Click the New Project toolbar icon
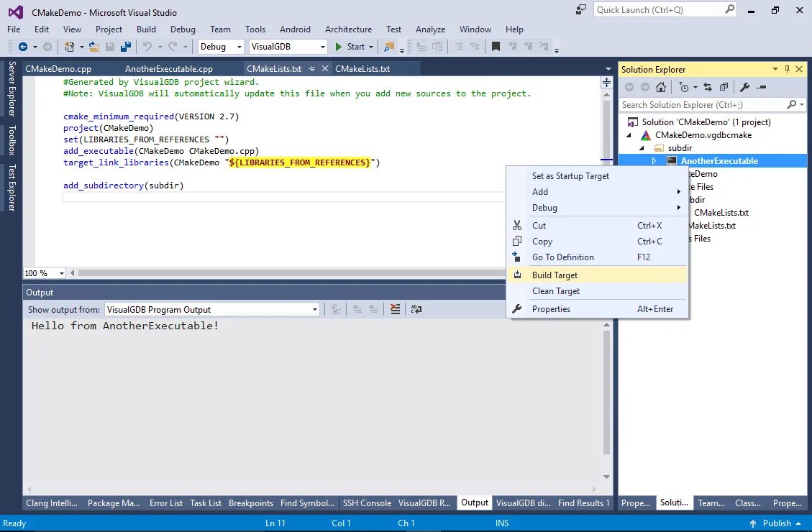The width and height of the screenshot is (812, 532). click(x=69, y=47)
